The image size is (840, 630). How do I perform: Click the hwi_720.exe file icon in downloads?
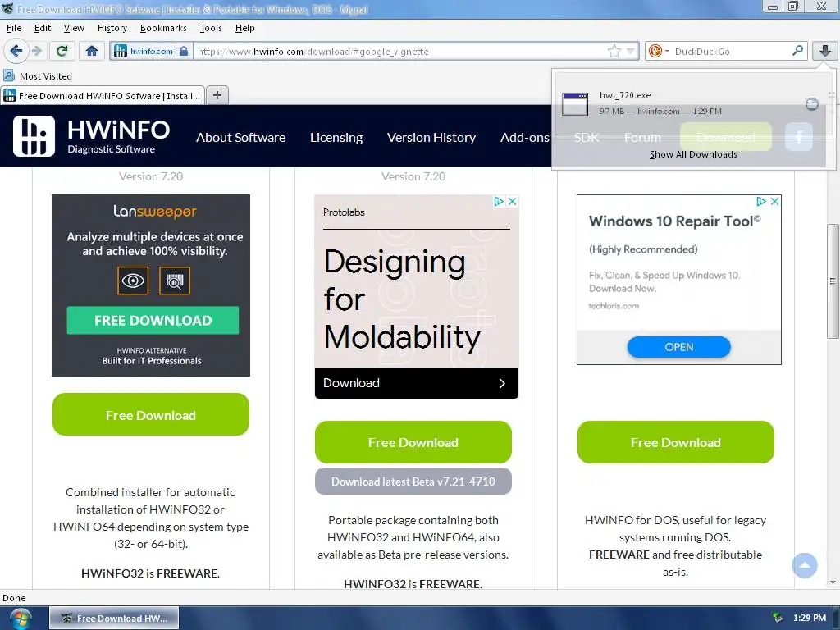[575, 104]
